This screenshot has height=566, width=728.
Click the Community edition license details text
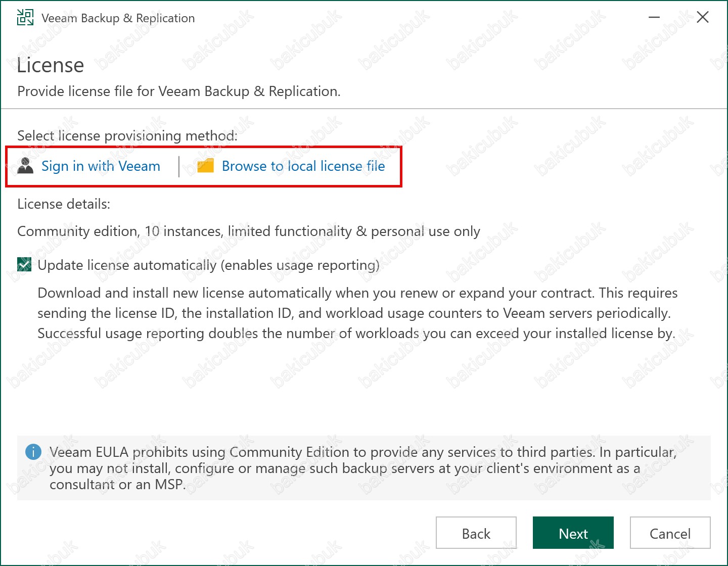pos(249,231)
